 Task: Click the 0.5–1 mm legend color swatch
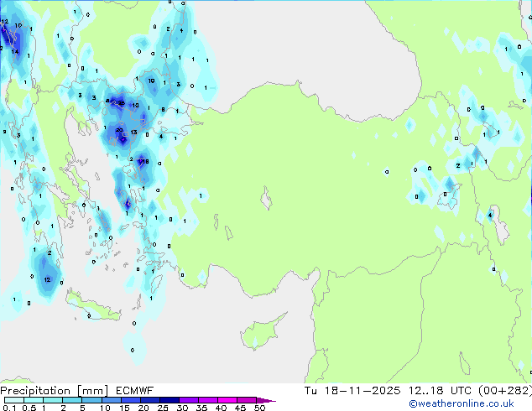pyautogui.click(x=34, y=400)
